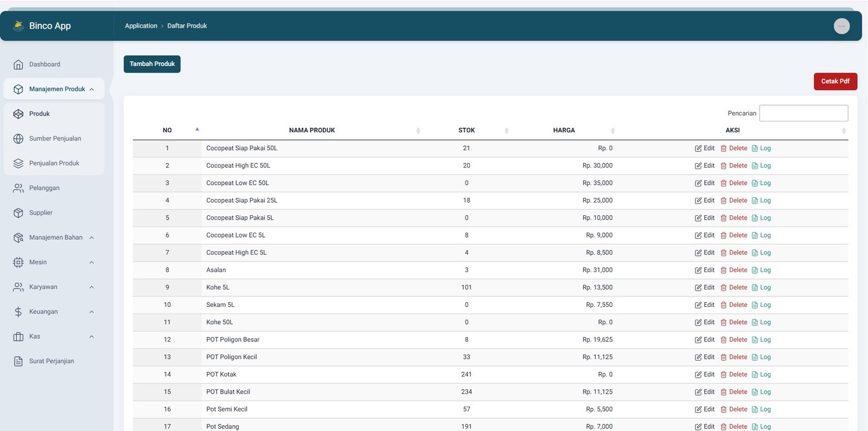The width and height of the screenshot is (868, 431).
Task: Click log file icon for Cocopeat Low EC 50L
Action: point(755,183)
